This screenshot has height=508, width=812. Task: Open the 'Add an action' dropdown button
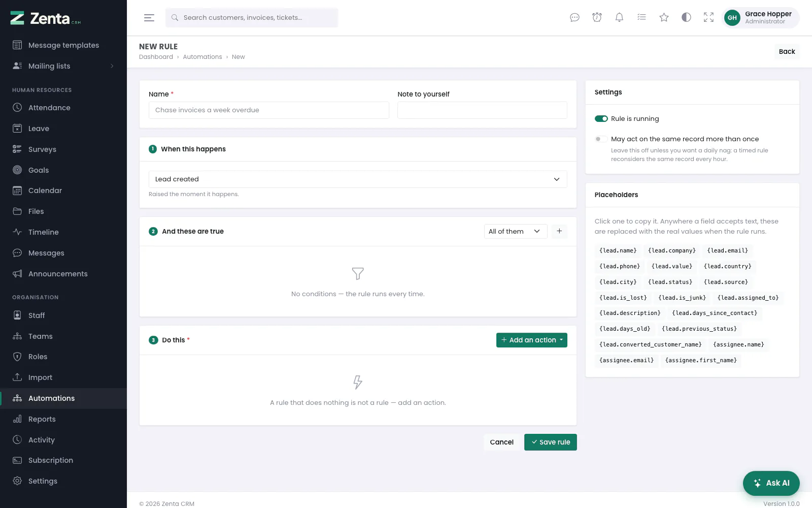532,340
